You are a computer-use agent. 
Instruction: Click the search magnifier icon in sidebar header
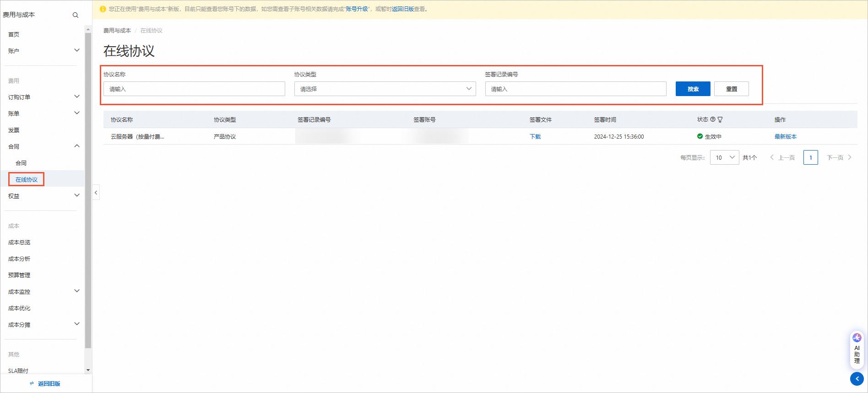[x=76, y=15]
